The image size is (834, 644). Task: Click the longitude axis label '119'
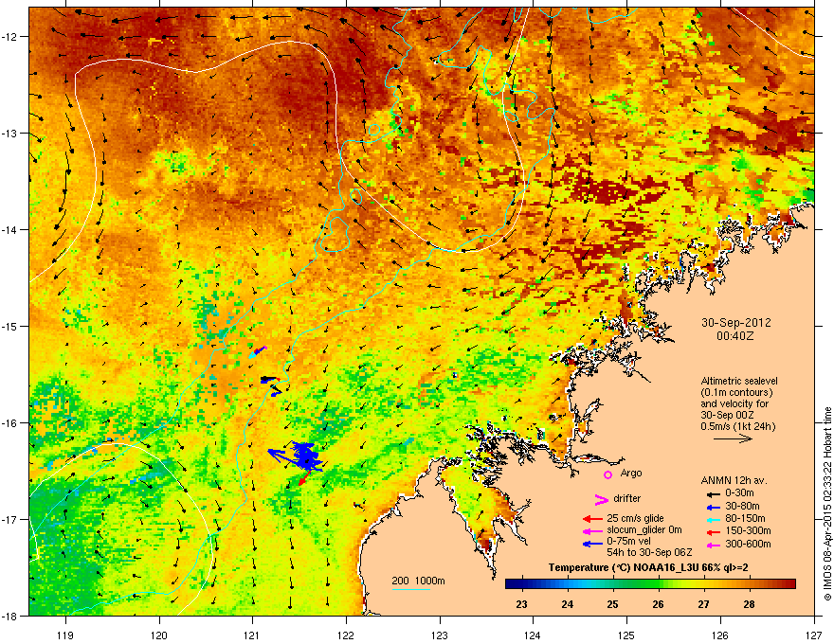[65, 635]
